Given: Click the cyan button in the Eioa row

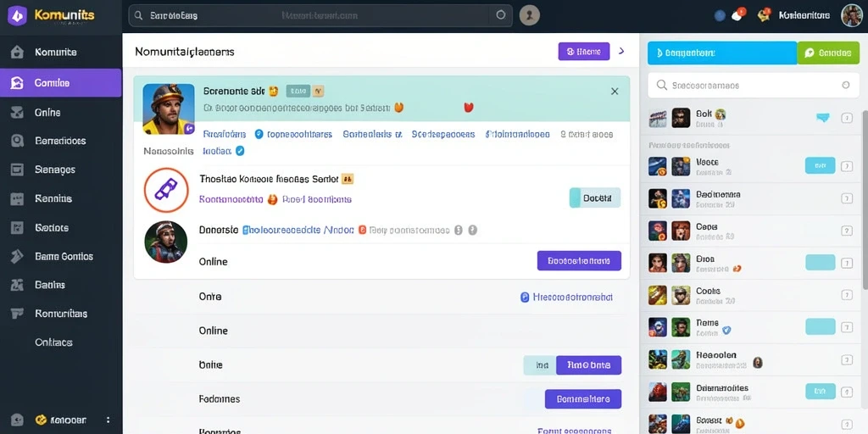Looking at the screenshot, I should point(820,263).
